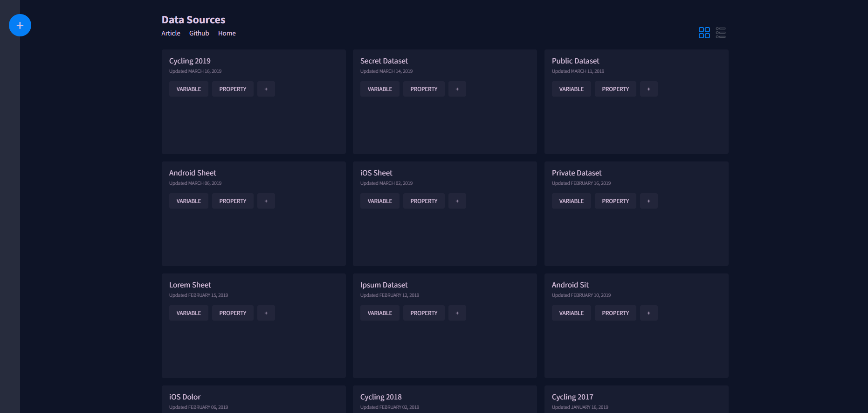868x413 pixels.
Task: Click 'Updated FEBRUARY 16, 2019' date text
Action: tap(581, 183)
